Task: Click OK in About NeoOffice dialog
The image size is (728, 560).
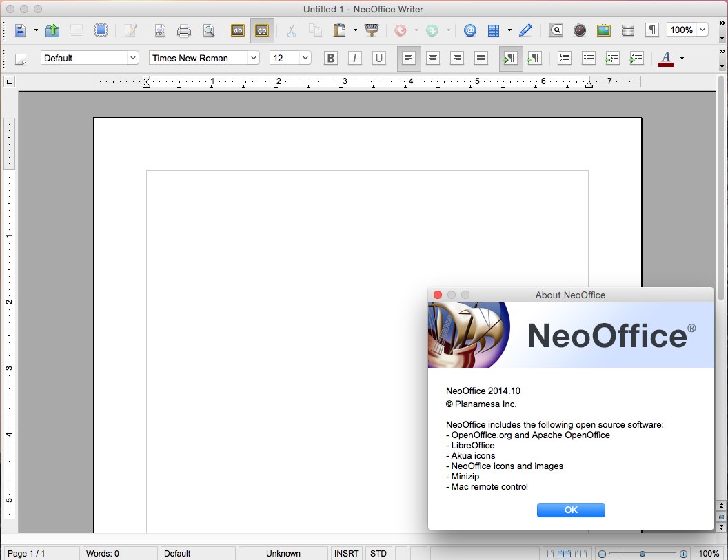Action: tap(571, 510)
